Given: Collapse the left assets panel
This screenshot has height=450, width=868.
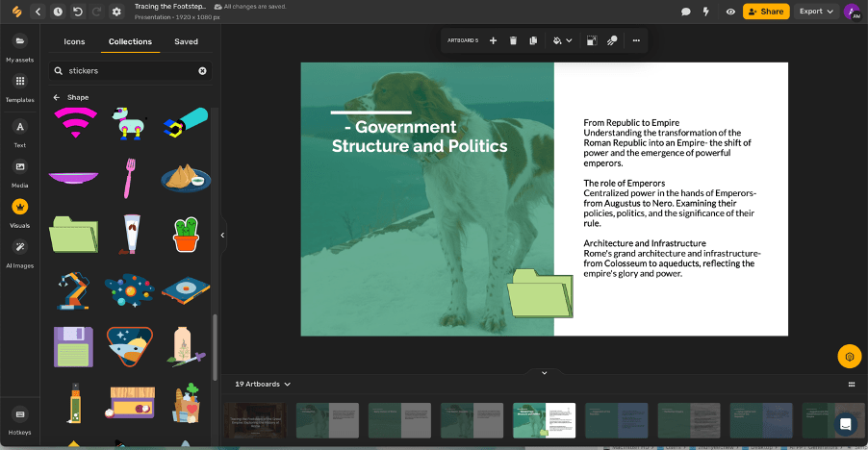Looking at the screenshot, I should coord(222,235).
